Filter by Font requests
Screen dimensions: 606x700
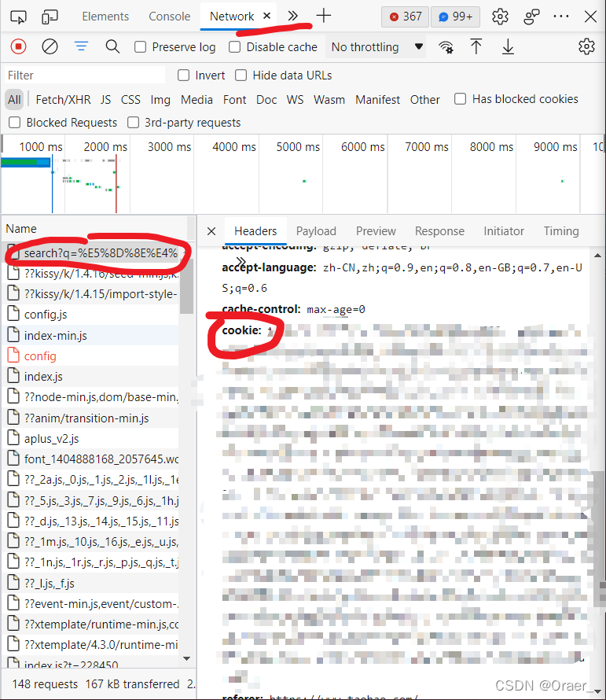point(235,99)
